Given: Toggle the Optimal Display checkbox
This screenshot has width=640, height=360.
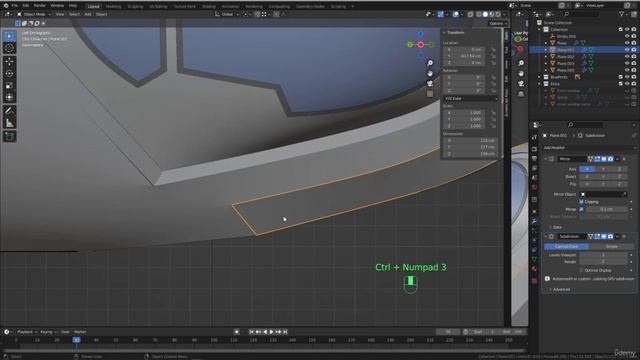Looking at the screenshot, I should 581,270.
